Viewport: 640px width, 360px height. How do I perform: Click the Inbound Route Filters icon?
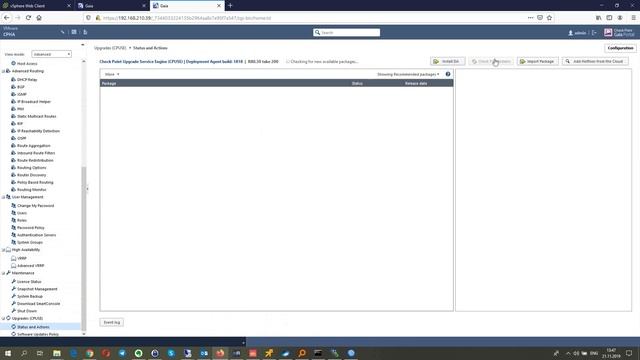[13, 153]
